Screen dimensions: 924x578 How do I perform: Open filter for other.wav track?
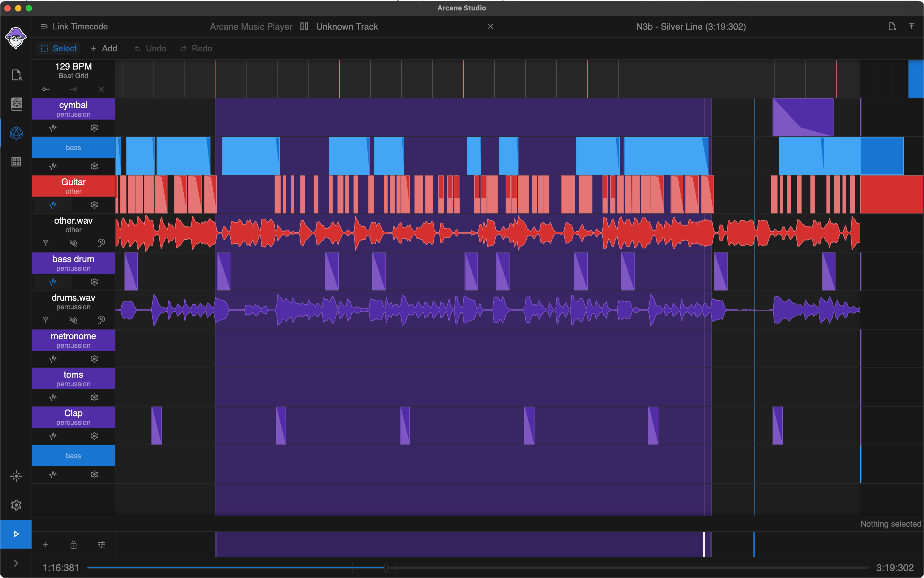click(x=46, y=243)
